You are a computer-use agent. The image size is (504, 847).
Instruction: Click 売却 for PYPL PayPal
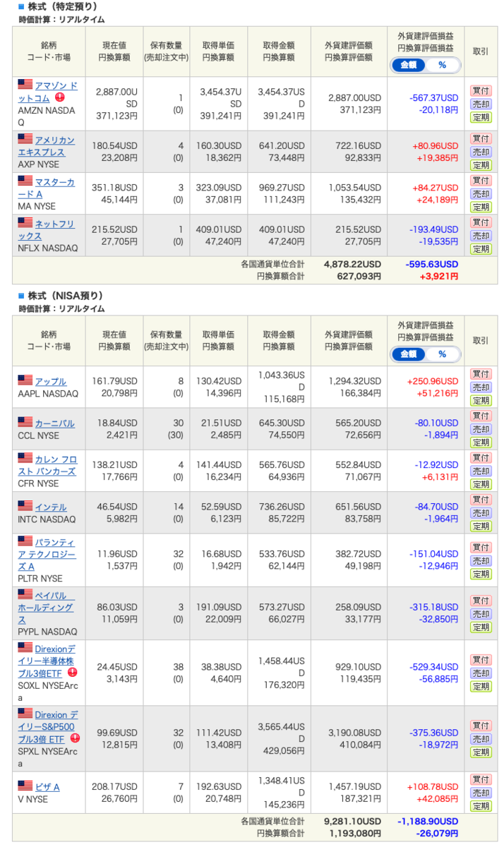point(481,614)
